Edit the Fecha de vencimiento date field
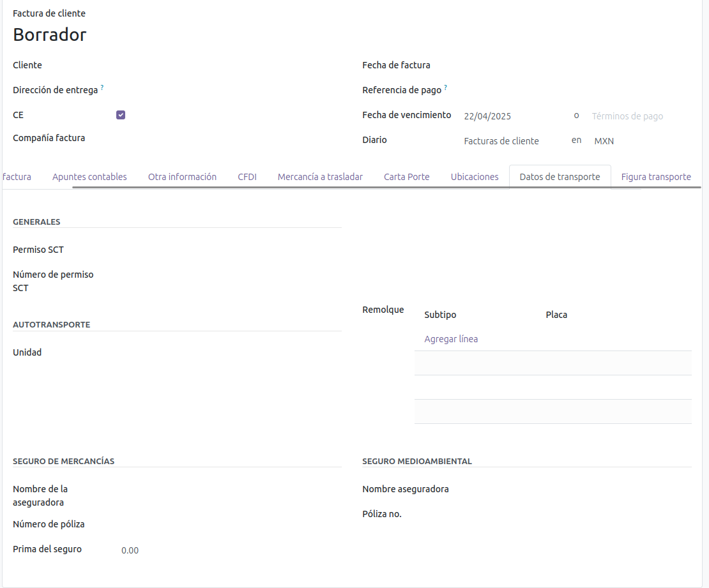This screenshot has width=709, height=588. click(511, 116)
